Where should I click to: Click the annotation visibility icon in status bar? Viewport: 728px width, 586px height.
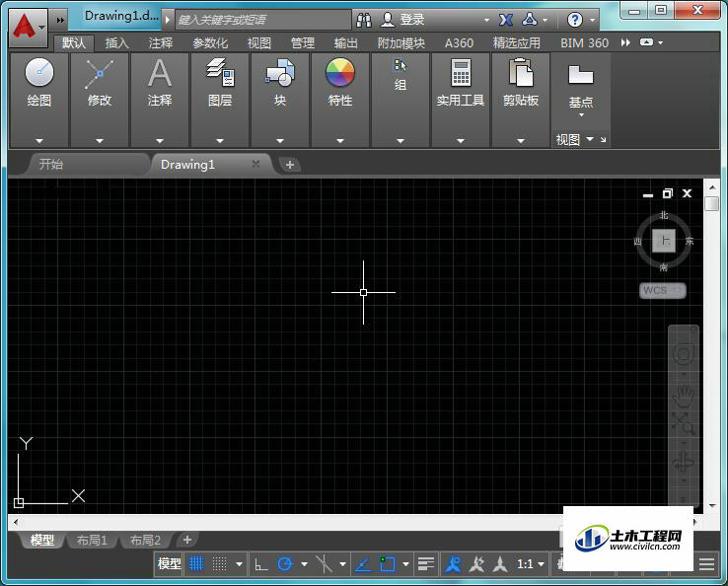[476, 563]
